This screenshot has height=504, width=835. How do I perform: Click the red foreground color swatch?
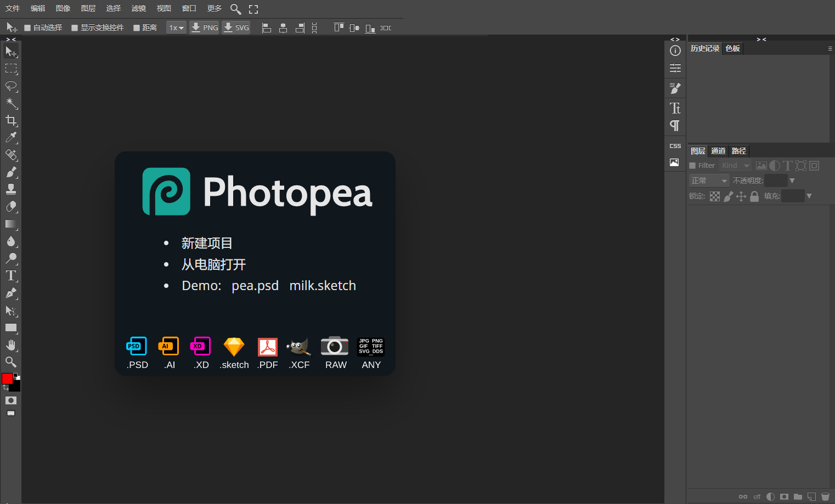7,378
